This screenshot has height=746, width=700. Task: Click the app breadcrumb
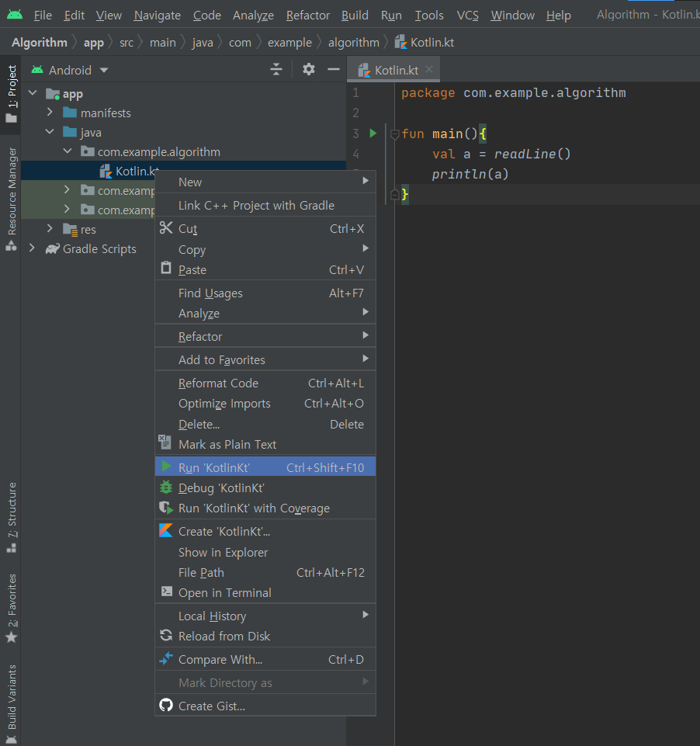coord(94,43)
